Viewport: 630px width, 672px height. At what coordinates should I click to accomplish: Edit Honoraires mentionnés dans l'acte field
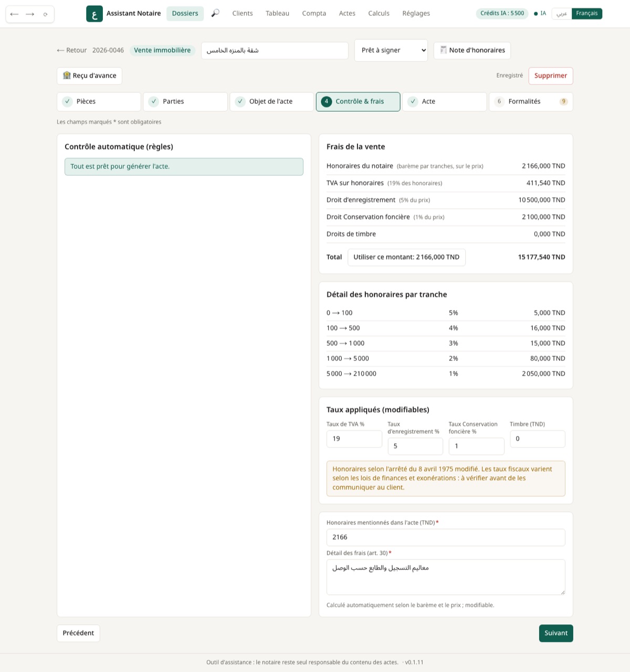pos(446,538)
